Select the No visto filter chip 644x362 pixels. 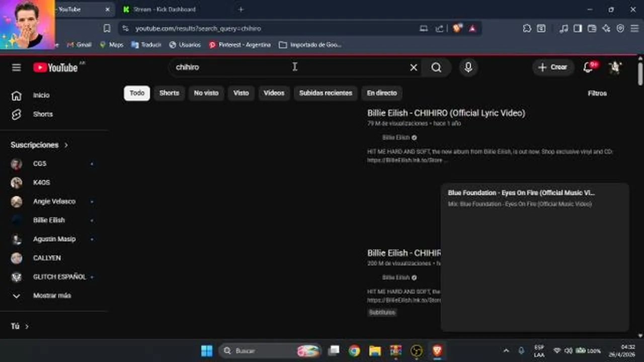(206, 93)
